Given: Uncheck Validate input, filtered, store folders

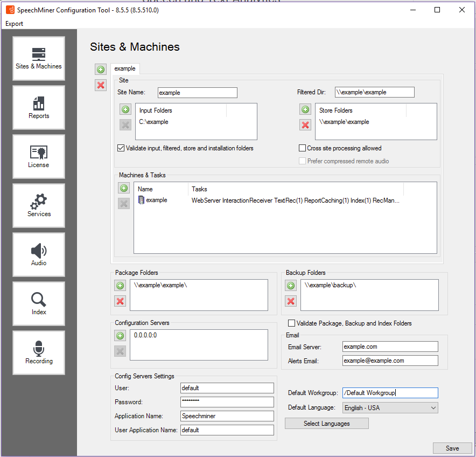Looking at the screenshot, I should pyautogui.click(x=121, y=148).
